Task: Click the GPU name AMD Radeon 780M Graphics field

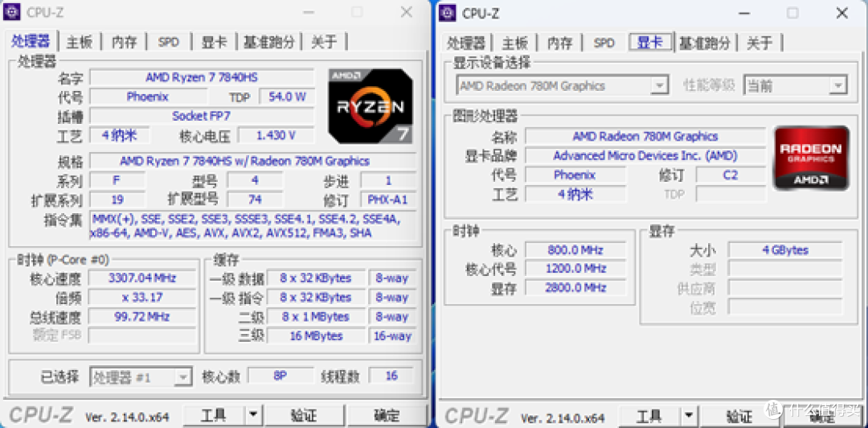Action: 645,137
